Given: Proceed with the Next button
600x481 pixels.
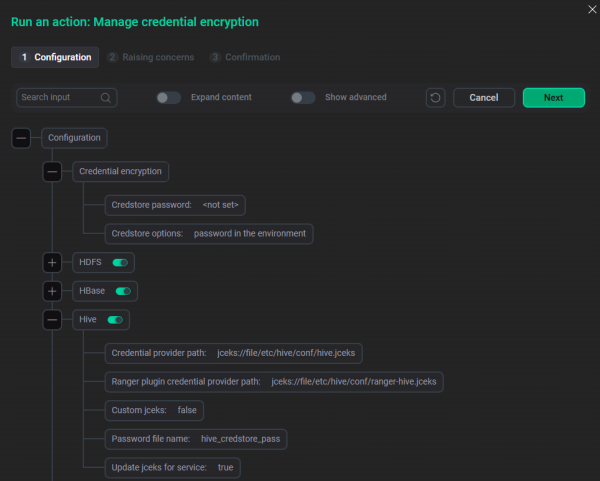Looking at the screenshot, I should [553, 98].
